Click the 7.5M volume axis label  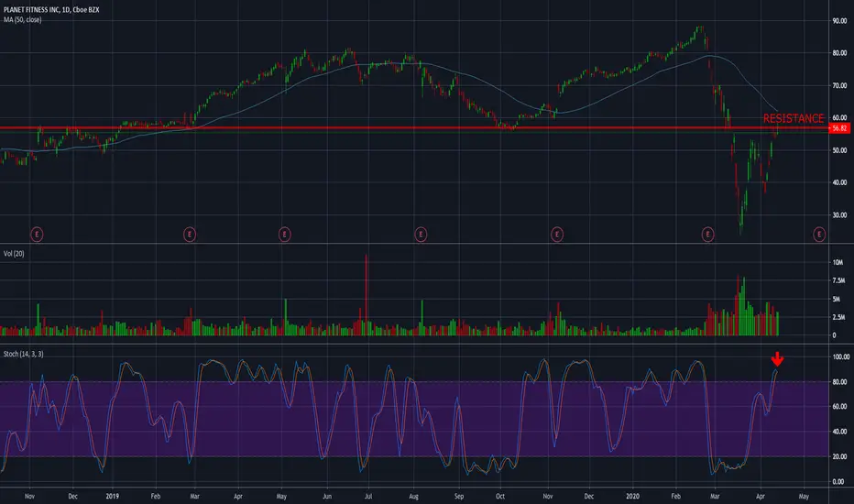[x=838, y=280]
